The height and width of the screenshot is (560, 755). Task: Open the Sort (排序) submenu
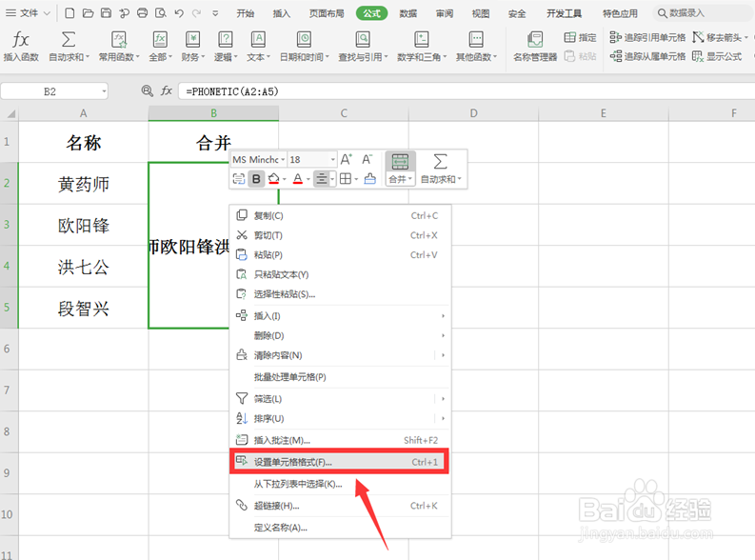(x=340, y=418)
